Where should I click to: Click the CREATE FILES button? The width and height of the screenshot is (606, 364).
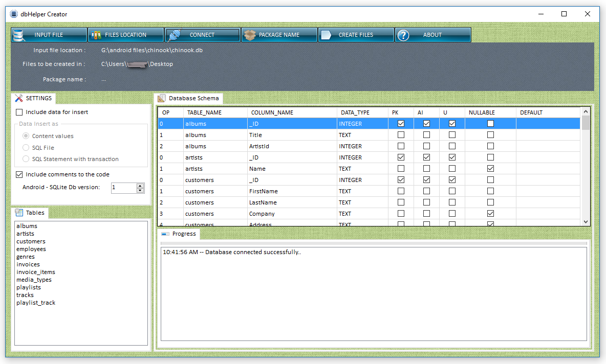(x=356, y=35)
